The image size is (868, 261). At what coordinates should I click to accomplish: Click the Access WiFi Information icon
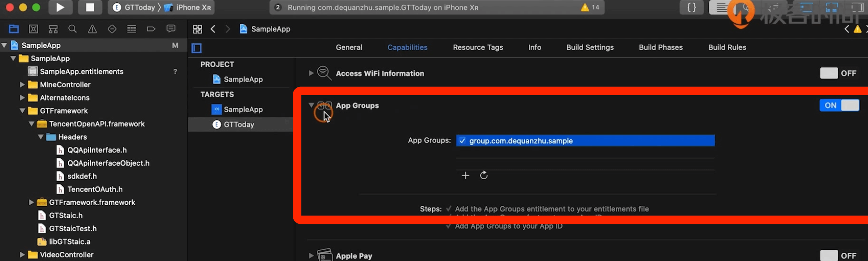pyautogui.click(x=324, y=73)
